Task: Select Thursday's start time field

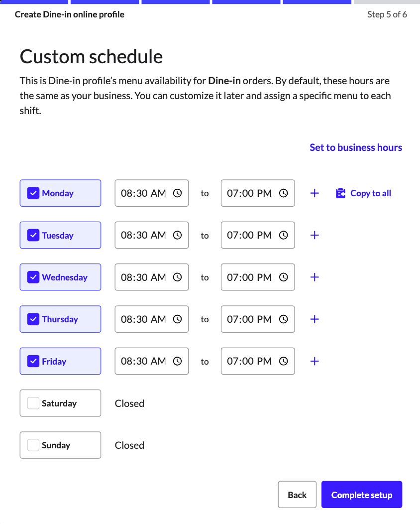Action: pyautogui.click(x=147, y=319)
